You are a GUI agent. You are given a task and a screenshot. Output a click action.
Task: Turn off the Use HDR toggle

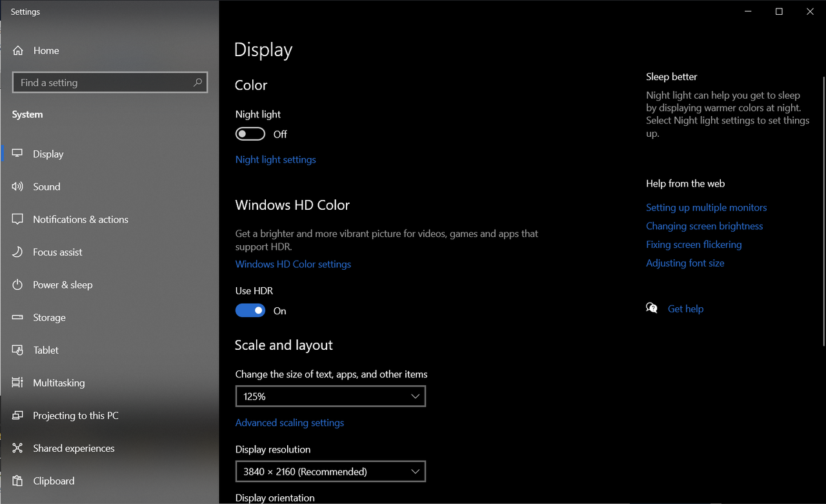pyautogui.click(x=250, y=310)
